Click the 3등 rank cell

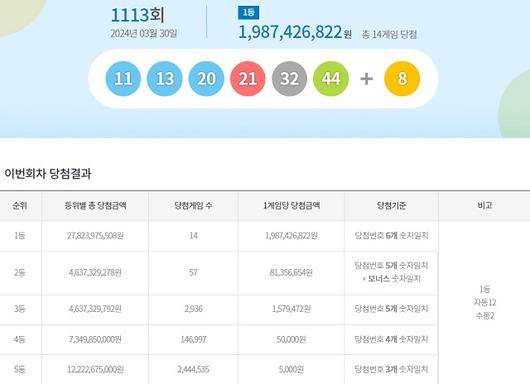[x=20, y=309]
